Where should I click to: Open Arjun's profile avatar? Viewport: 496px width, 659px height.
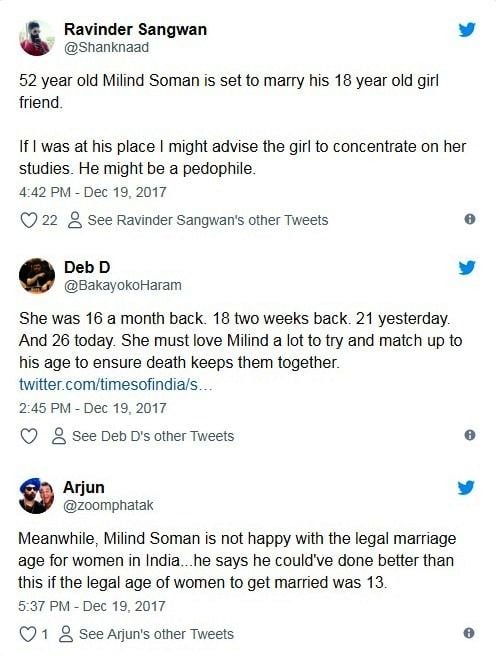point(36,496)
